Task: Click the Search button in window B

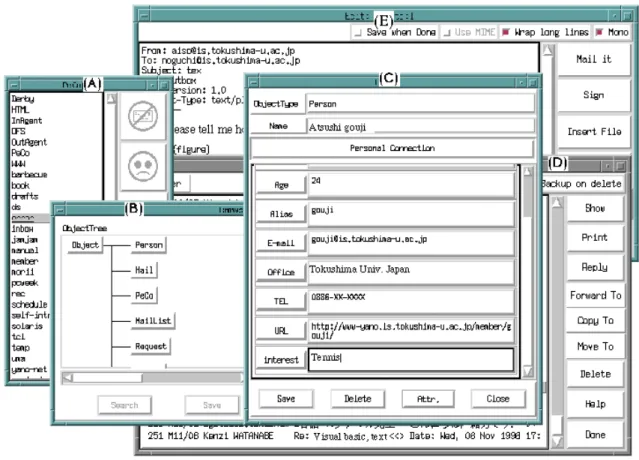Action: click(125, 405)
